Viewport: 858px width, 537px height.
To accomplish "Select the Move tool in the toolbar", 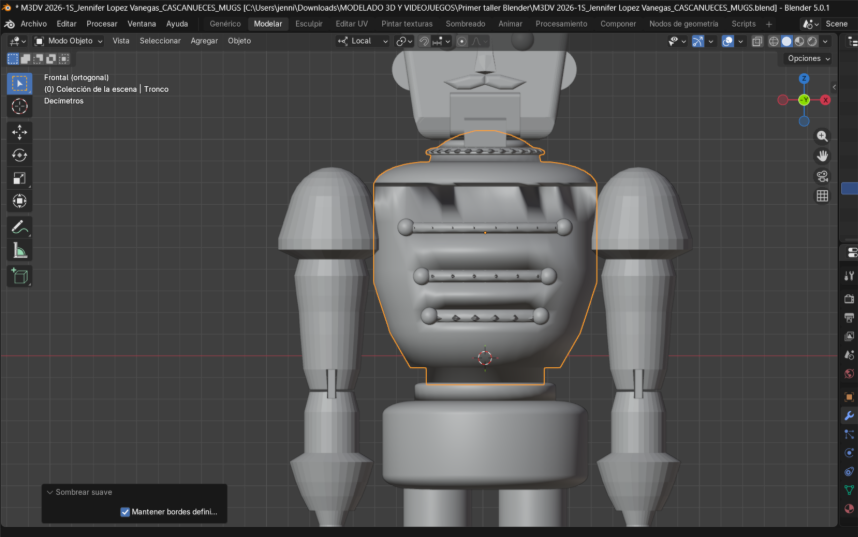I will 19,132.
